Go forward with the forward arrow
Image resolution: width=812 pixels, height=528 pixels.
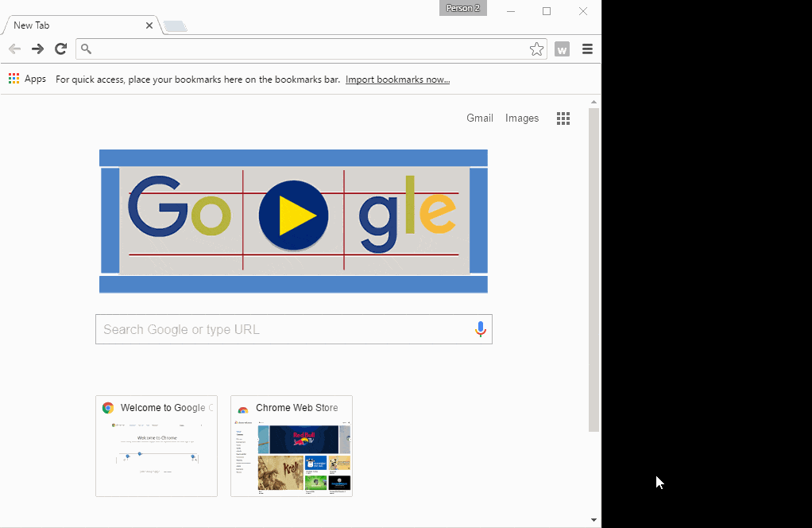click(x=37, y=49)
